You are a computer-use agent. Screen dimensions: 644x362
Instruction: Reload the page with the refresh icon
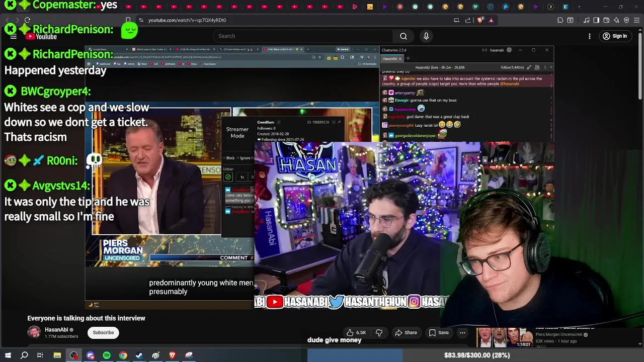tap(27, 20)
